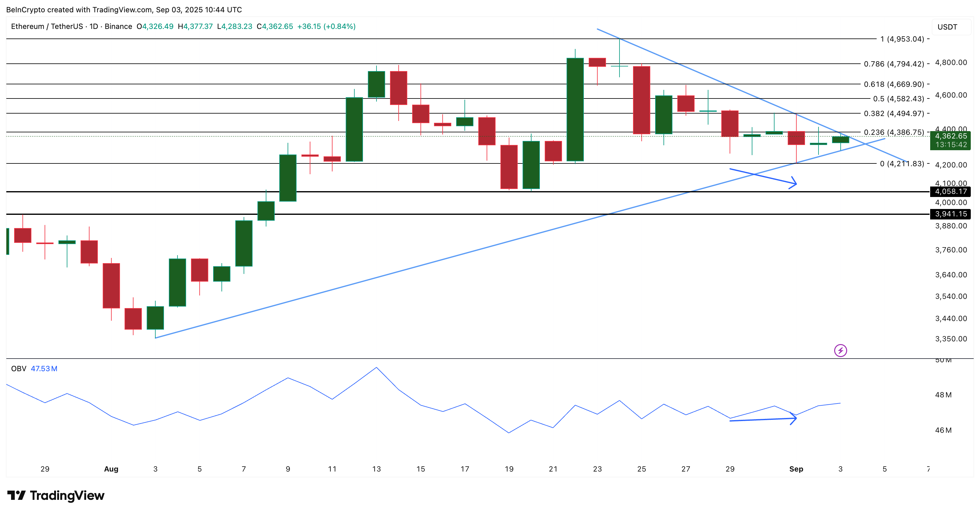Select the 0.236 Fibonacci level label
Viewport: 980px width, 514px height.
pyautogui.click(x=893, y=133)
